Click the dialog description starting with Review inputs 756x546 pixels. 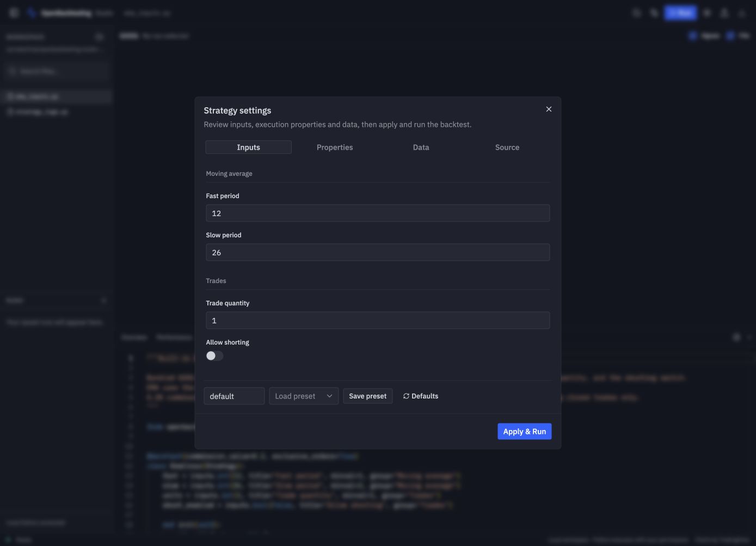point(337,125)
